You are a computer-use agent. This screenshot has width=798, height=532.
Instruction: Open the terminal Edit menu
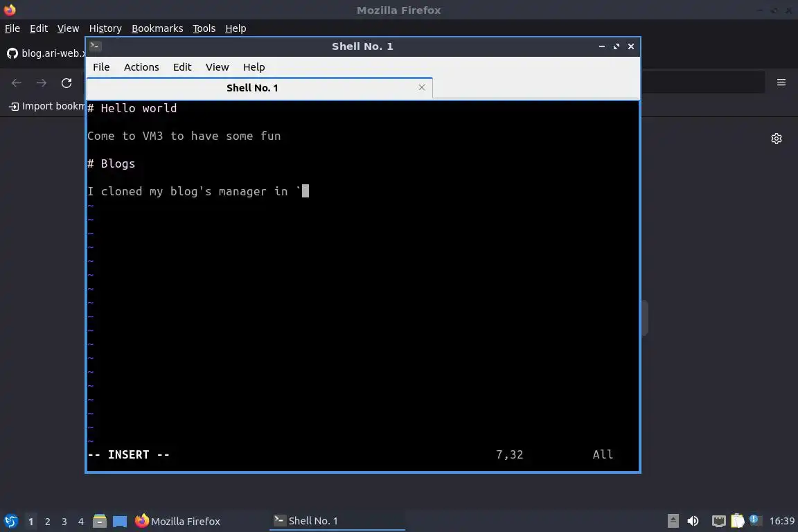(181, 67)
